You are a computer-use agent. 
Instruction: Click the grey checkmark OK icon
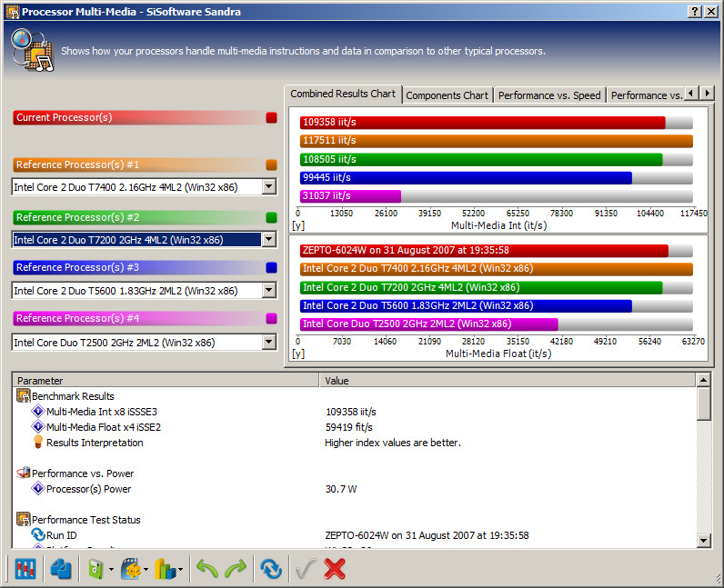(306, 569)
